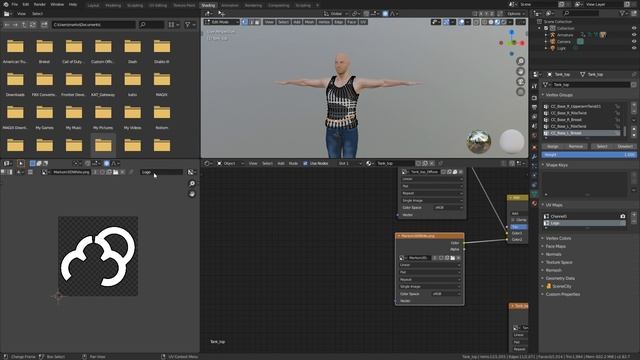
Task: Toggle Use Nodes checkbox in shader editor
Action: [x=305, y=163]
